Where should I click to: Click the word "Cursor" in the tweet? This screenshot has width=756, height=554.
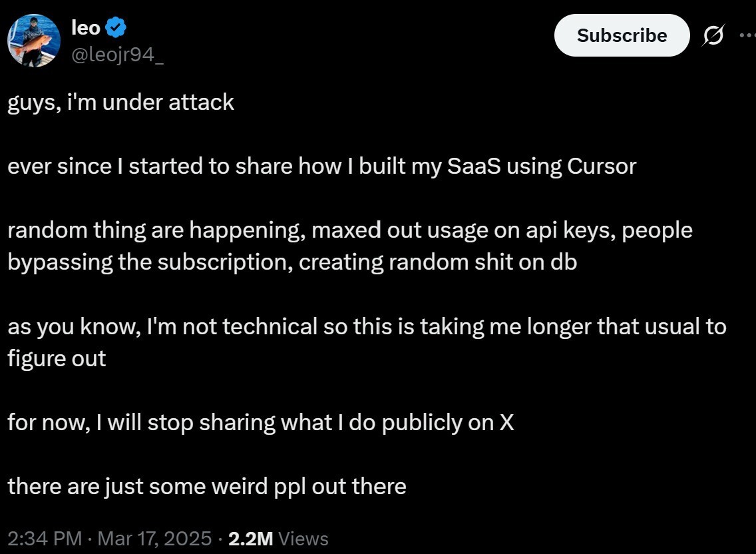coord(602,166)
